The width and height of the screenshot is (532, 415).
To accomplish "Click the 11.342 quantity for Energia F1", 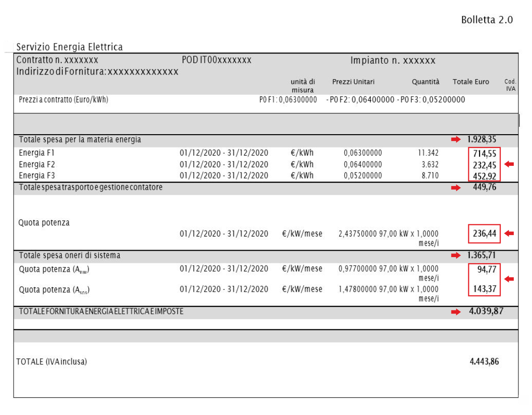I will 428,153.
